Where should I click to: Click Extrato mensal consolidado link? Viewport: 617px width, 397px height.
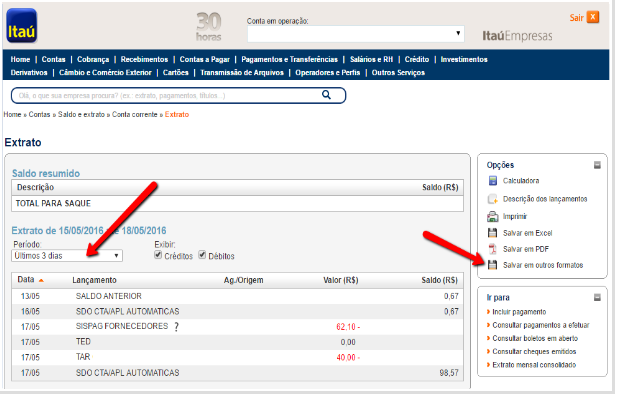(x=534, y=365)
